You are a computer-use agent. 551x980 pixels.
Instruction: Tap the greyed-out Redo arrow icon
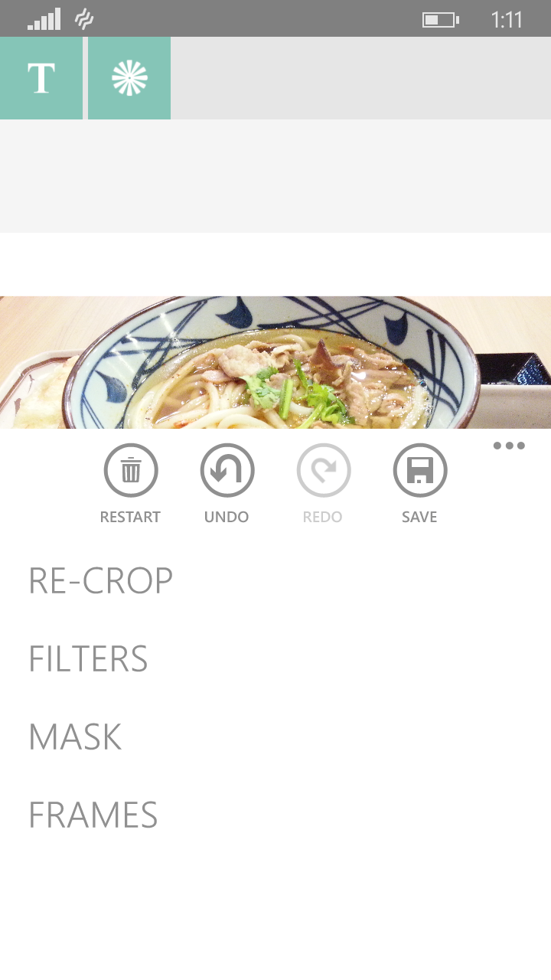[x=324, y=470]
